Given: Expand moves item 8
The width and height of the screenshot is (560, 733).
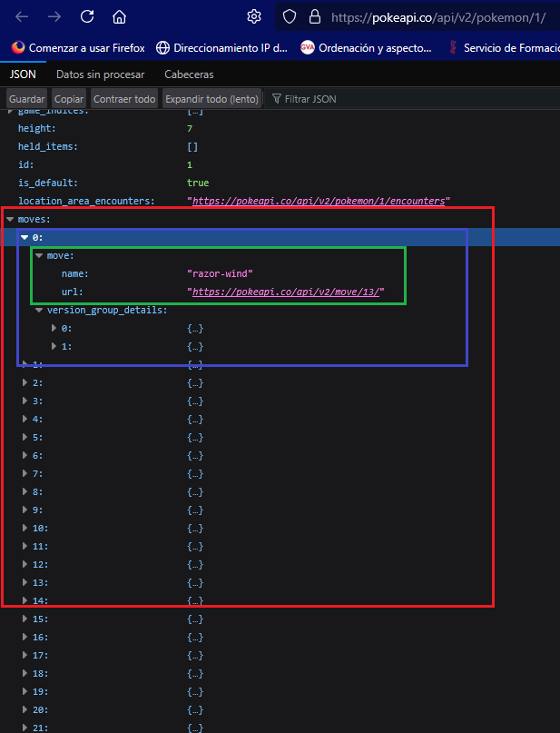Looking at the screenshot, I should coord(25,491).
